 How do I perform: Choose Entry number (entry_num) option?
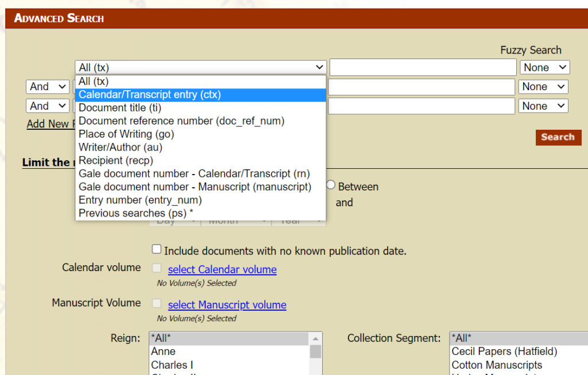[140, 200]
